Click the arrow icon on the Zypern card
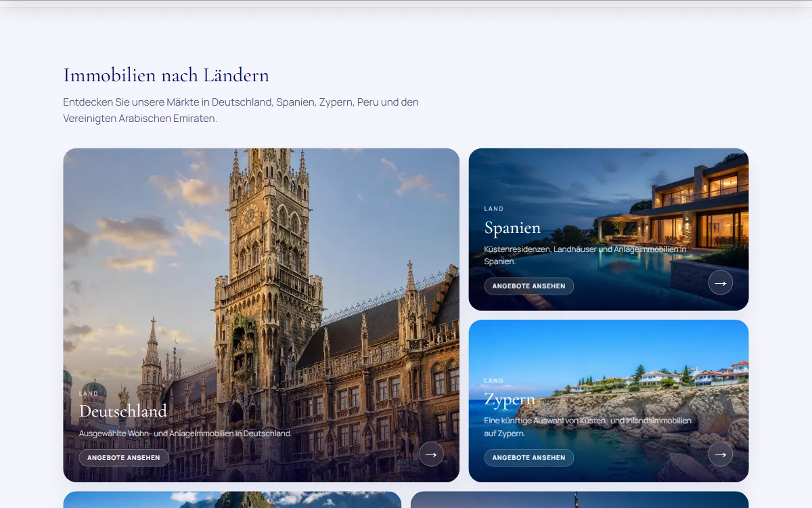The height and width of the screenshot is (508, 812). 721,454
